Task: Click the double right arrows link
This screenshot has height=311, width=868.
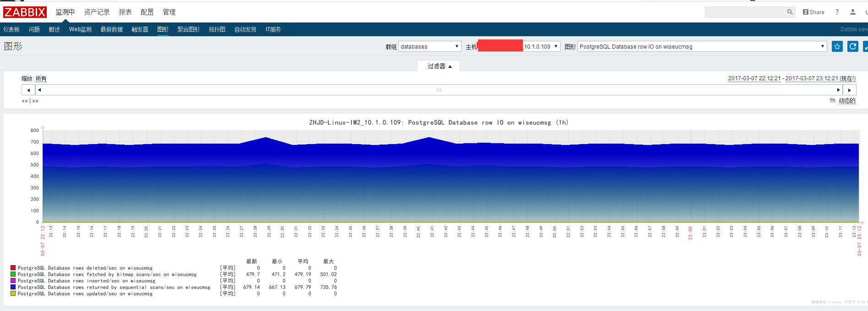Action: tap(35, 101)
